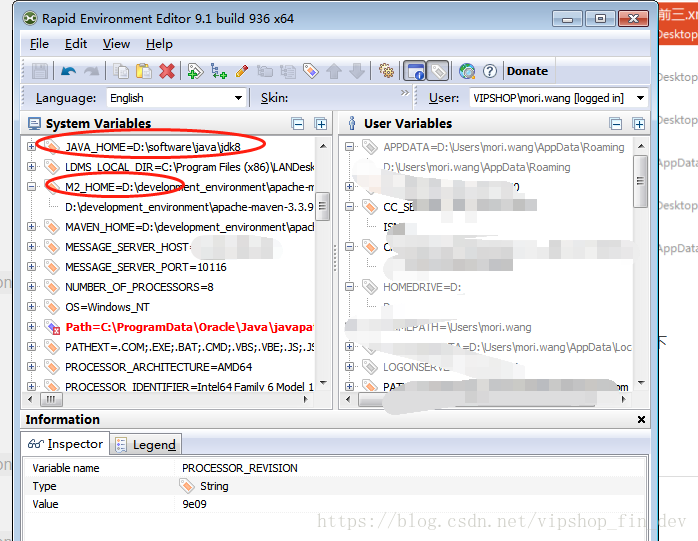The image size is (698, 541).
Task: Click the toolbar overflow chevron near Skin
Action: coord(405,93)
